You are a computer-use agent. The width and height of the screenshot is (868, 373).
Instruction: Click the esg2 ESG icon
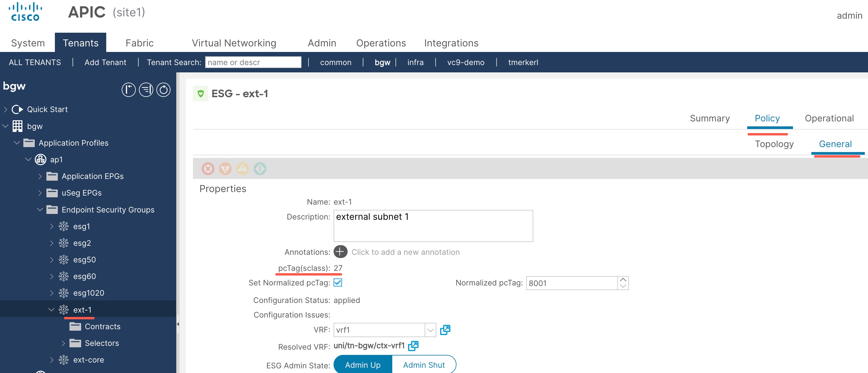(64, 243)
